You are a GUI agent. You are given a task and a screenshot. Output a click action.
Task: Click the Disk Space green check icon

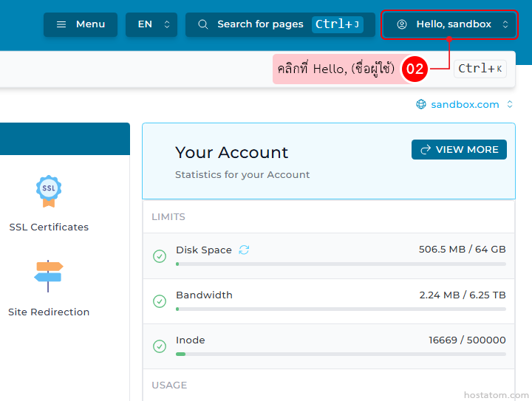pos(159,256)
